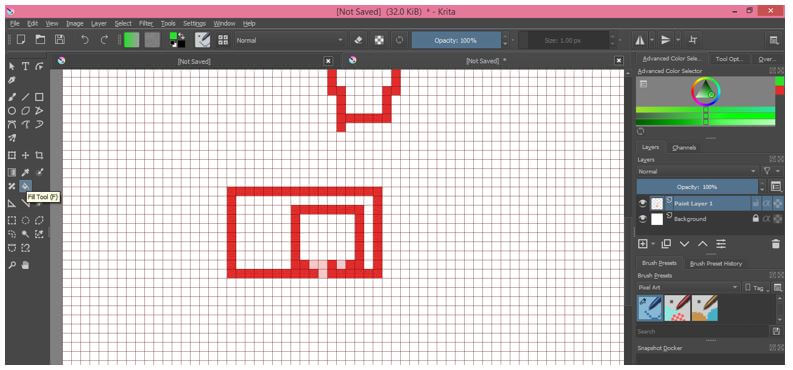
Task: Select the Calligraphy tool
Action: [x=12, y=80]
